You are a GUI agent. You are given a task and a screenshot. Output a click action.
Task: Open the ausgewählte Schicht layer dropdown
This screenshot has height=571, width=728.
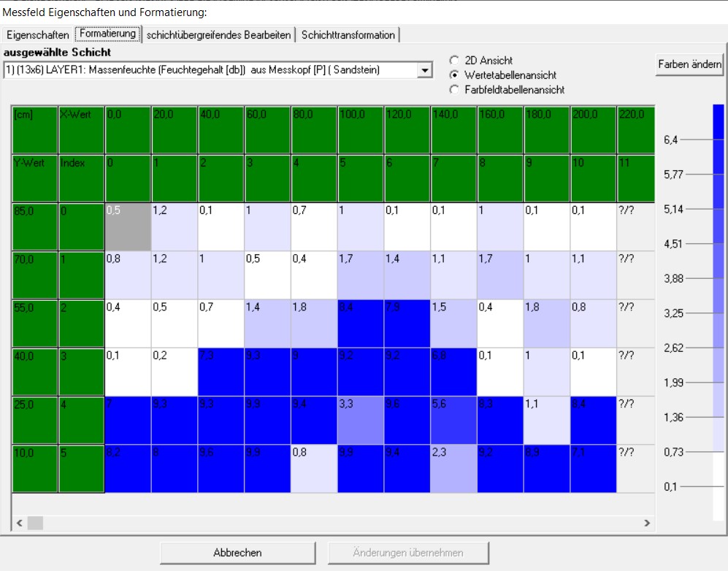pos(425,70)
